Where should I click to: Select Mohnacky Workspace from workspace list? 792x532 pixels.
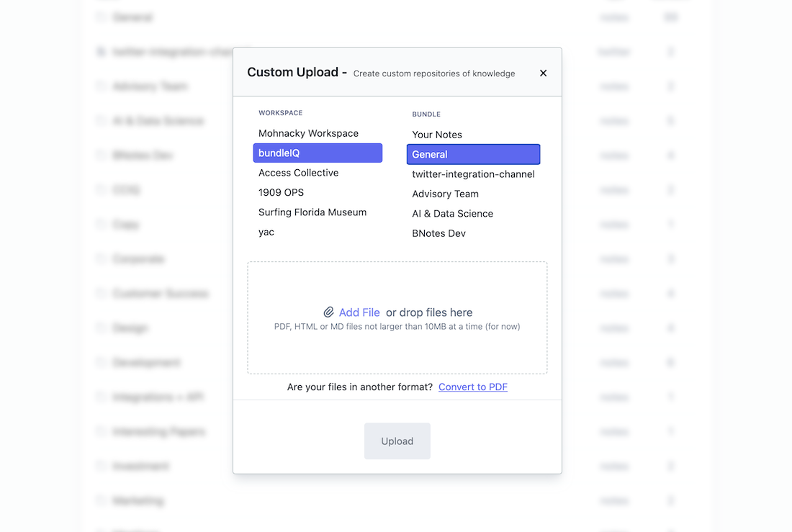click(308, 133)
